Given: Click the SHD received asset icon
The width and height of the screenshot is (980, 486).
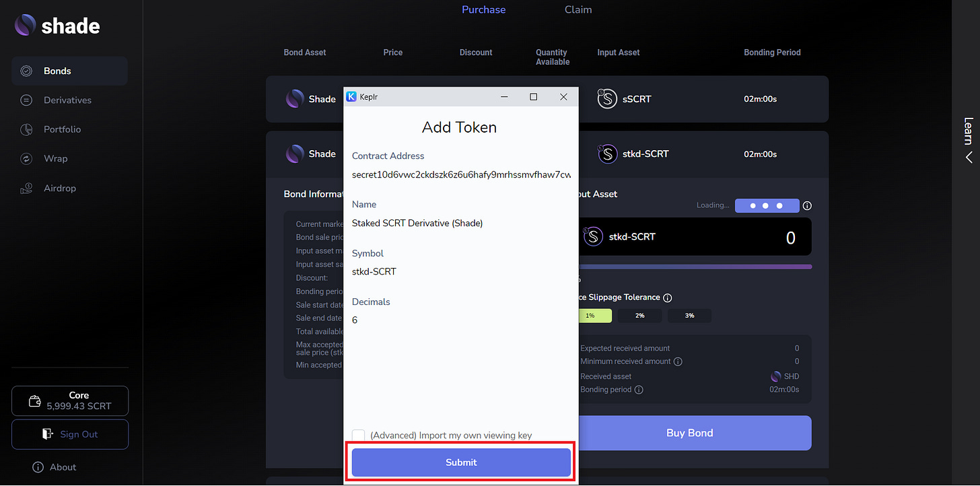Looking at the screenshot, I should coord(775,376).
